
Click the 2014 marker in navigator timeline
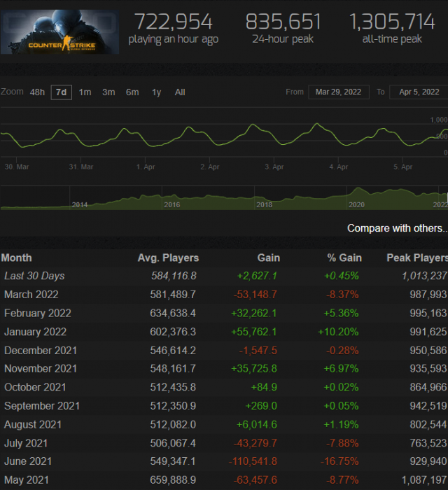coord(80,204)
